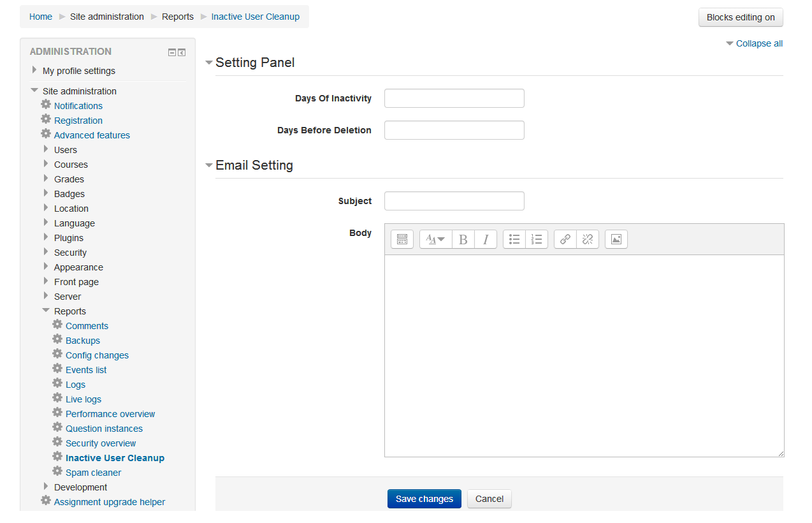The image size is (812, 523).
Task: Collapse the Reports tree node
Action: [46, 311]
